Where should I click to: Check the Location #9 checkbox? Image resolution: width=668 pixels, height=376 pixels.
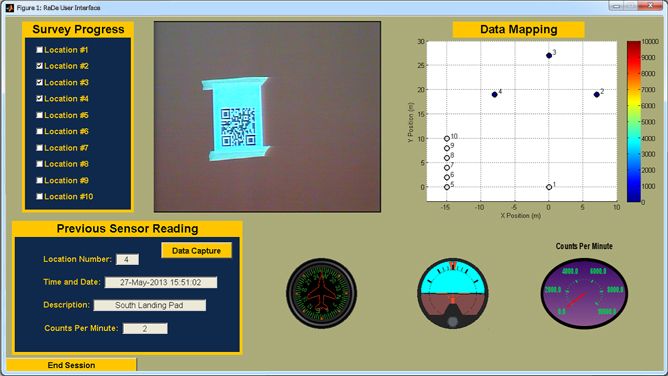click(x=40, y=180)
